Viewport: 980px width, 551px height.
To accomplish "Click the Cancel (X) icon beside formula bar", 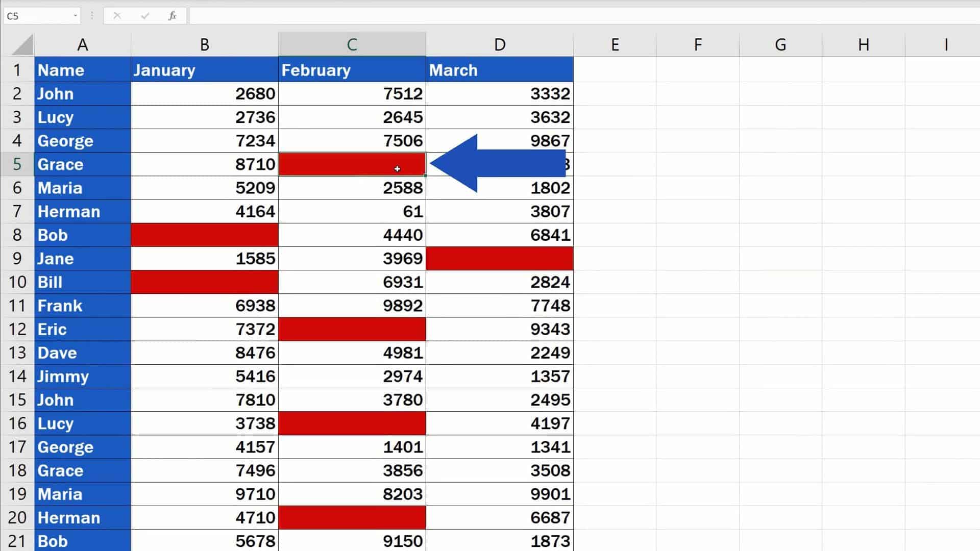I will tap(117, 15).
